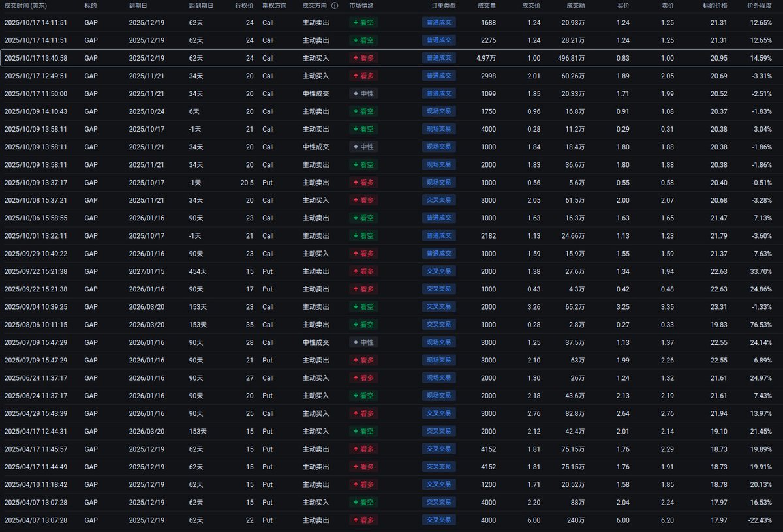Click the amount cell 24.66万
Viewport: 783px width, 532px height.
pyautogui.click(x=574, y=235)
